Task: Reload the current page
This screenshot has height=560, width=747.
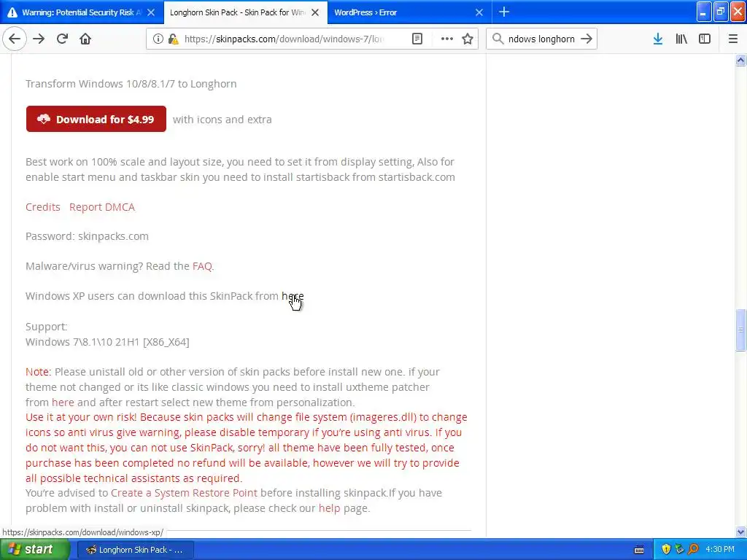Action: click(x=62, y=39)
